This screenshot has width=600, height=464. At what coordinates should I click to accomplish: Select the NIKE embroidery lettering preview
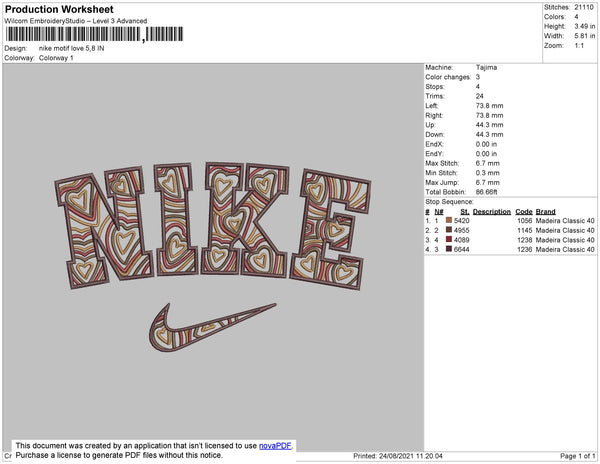213,226
